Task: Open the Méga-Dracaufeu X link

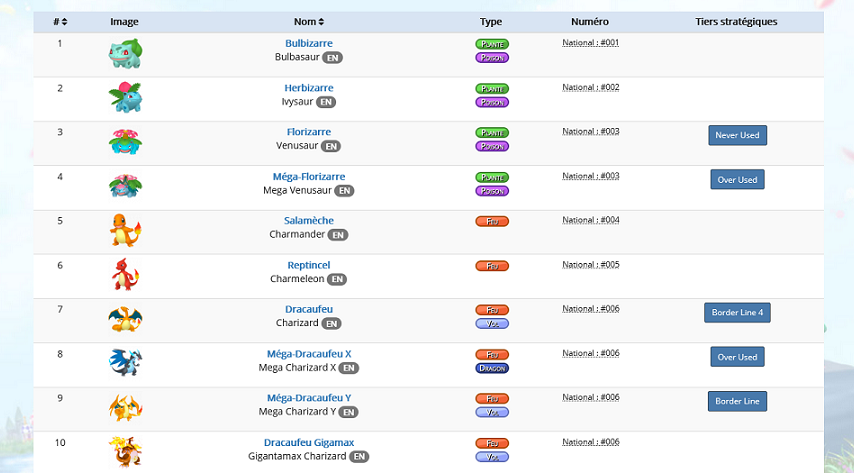Action: tap(309, 354)
